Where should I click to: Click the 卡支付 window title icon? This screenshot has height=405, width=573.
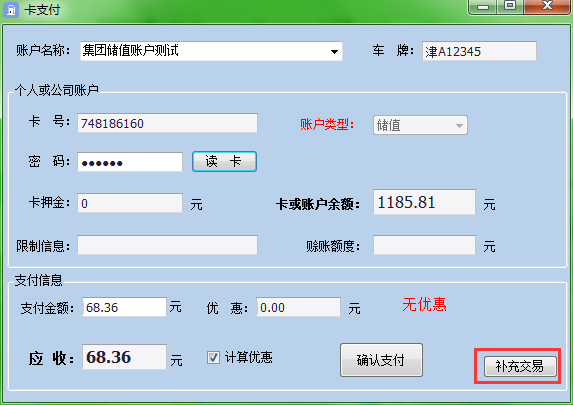(x=11, y=10)
